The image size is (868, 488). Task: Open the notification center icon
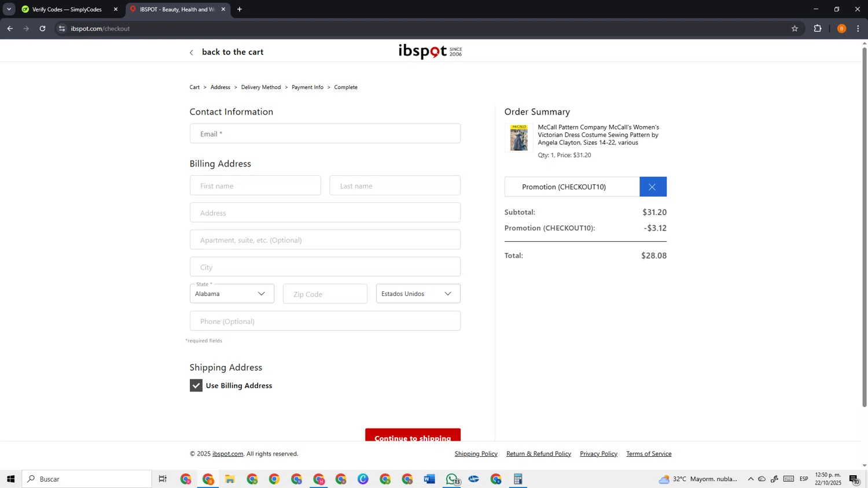[854, 479]
